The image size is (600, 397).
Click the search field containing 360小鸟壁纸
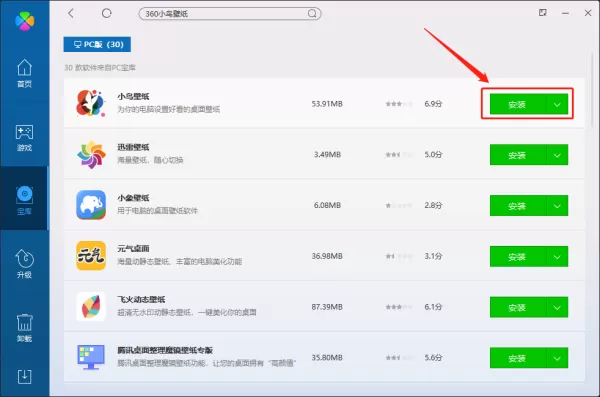(x=230, y=14)
